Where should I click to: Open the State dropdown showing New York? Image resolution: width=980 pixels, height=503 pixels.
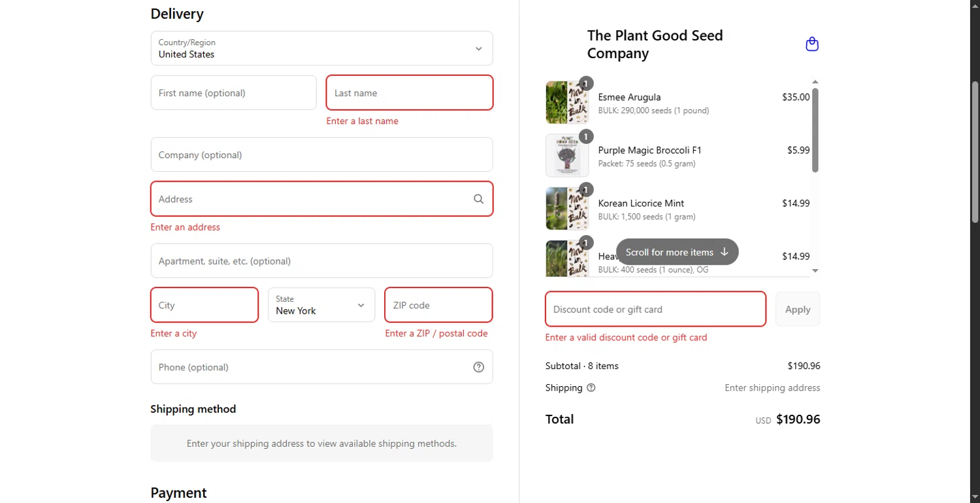pyautogui.click(x=321, y=305)
